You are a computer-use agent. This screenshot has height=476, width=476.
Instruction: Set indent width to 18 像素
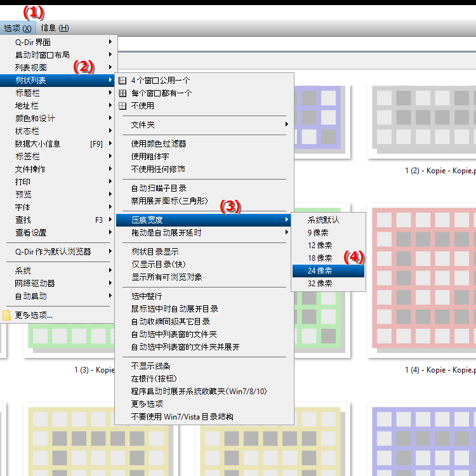328,258
